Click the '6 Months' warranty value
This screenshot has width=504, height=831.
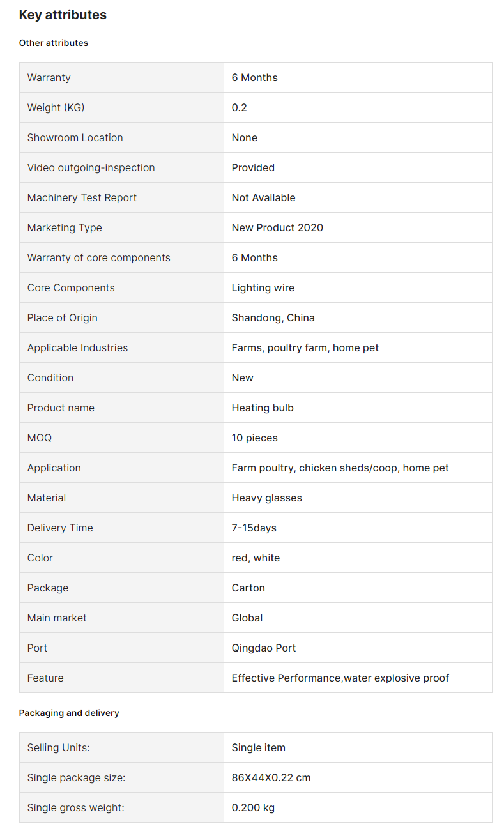(255, 77)
